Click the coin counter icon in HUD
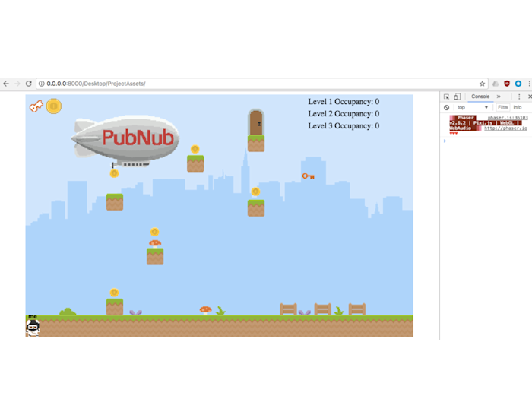The height and width of the screenshot is (418, 532). point(54,106)
